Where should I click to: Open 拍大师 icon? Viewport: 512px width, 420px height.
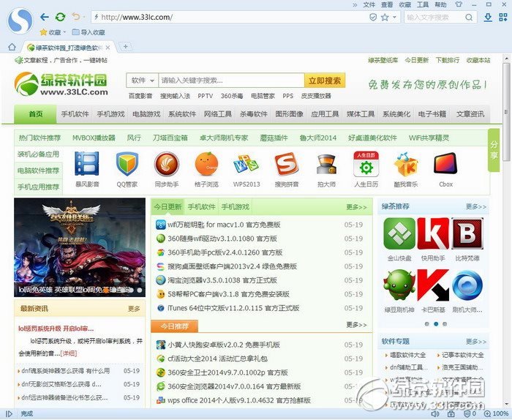(x=326, y=165)
